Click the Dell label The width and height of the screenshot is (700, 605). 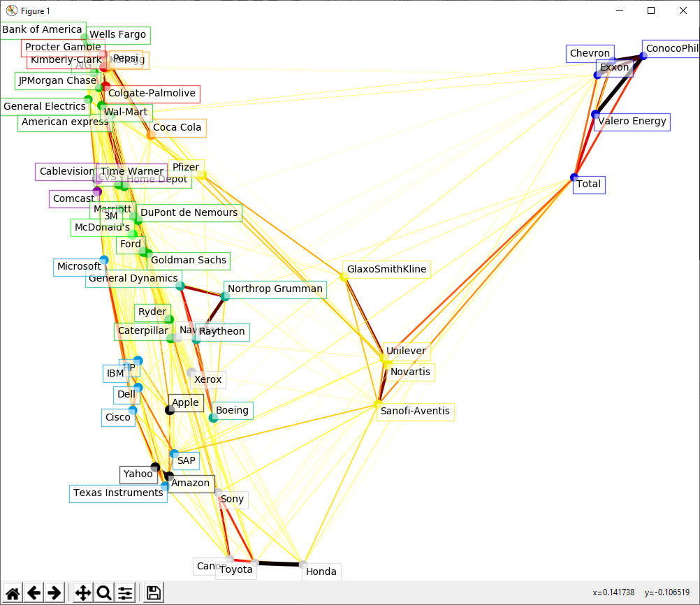[x=126, y=395]
